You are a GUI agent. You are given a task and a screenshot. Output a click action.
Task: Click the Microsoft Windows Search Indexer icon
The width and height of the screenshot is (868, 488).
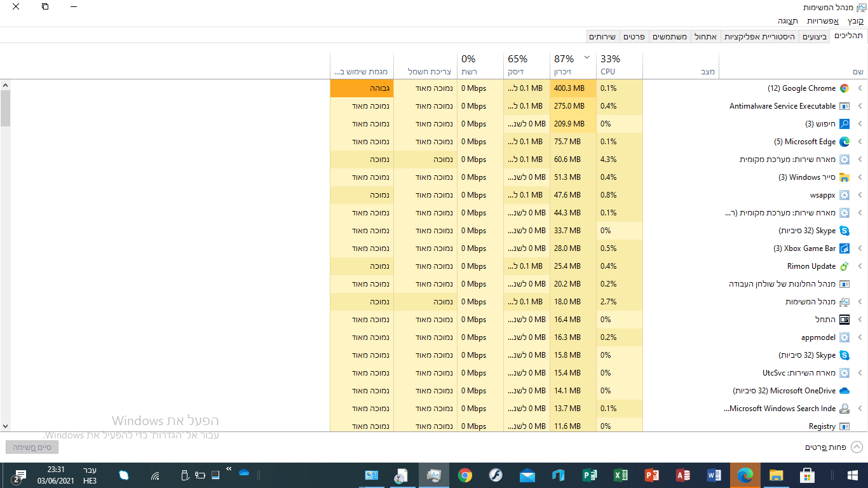(x=844, y=409)
